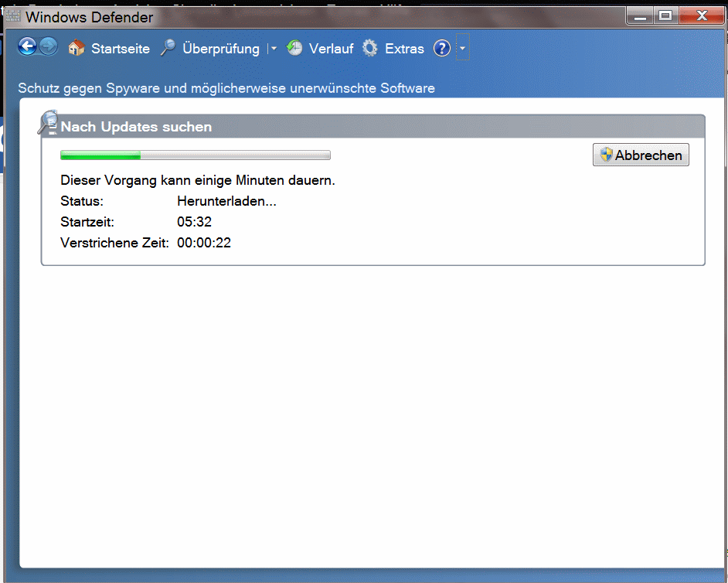Click the Windows Defender title bar icon
The image size is (728, 583).
pos(12,16)
